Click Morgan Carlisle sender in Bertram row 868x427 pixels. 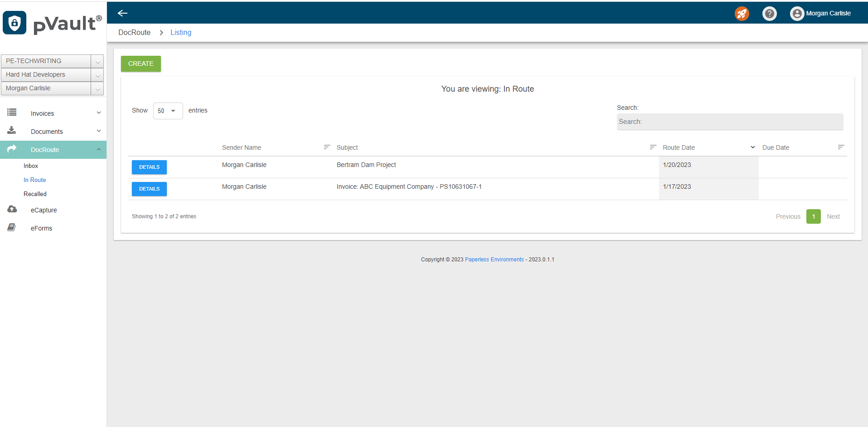coord(244,165)
